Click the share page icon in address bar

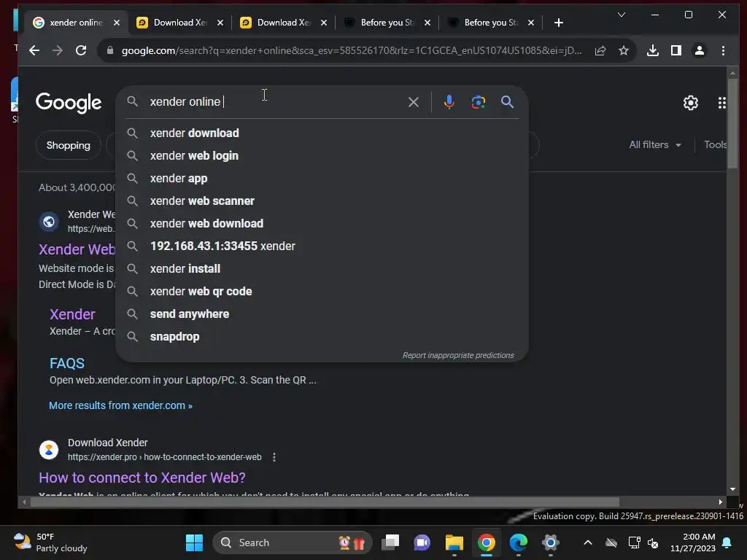click(600, 50)
